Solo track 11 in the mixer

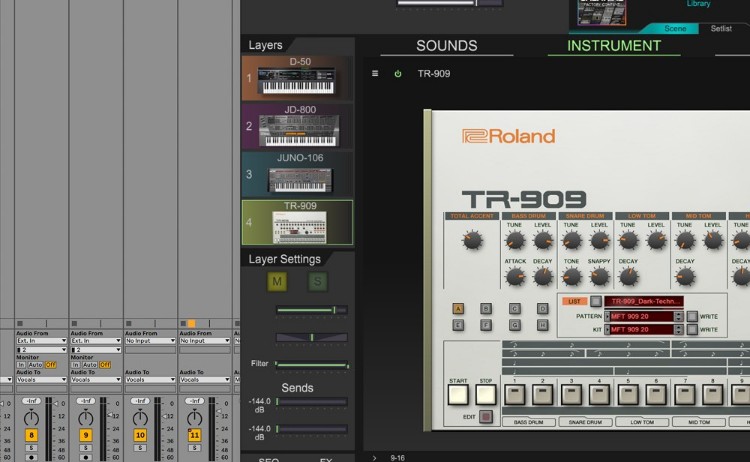(194, 448)
